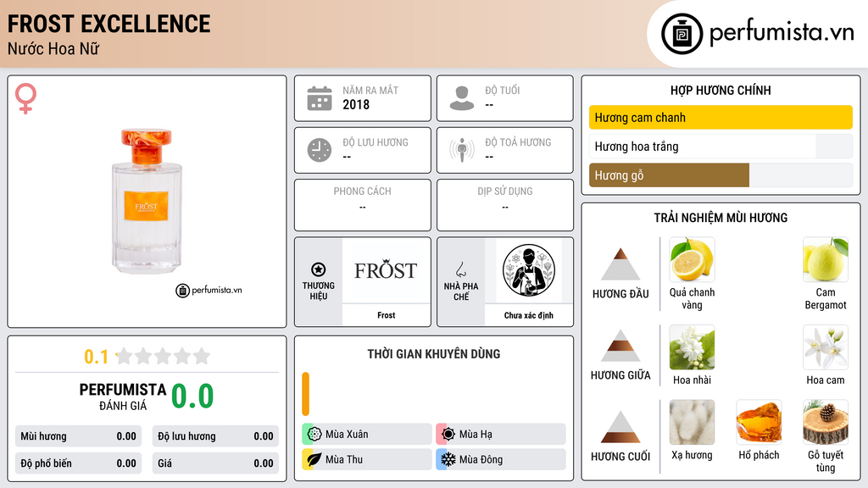Click the Trải nghiệm mùi hương heading
Screen dimensions: 868x488
click(x=721, y=218)
